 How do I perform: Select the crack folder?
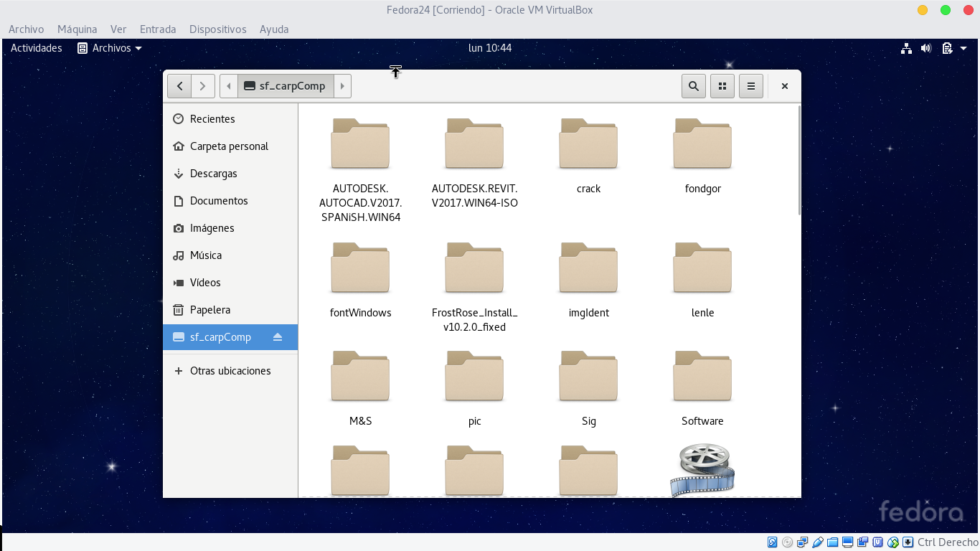[588, 156]
